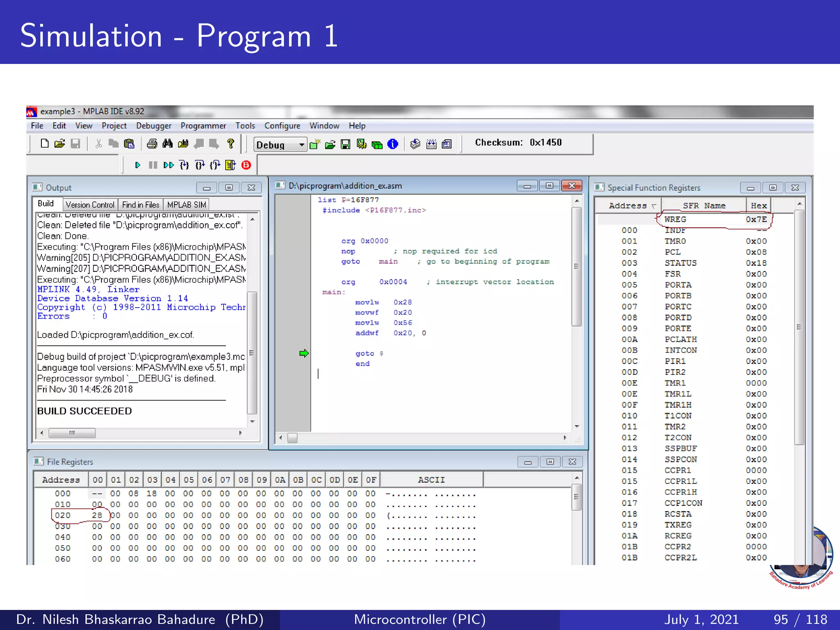The height and width of the screenshot is (630, 840).
Task: Click the goto $ line in editor
Action: 369,353
